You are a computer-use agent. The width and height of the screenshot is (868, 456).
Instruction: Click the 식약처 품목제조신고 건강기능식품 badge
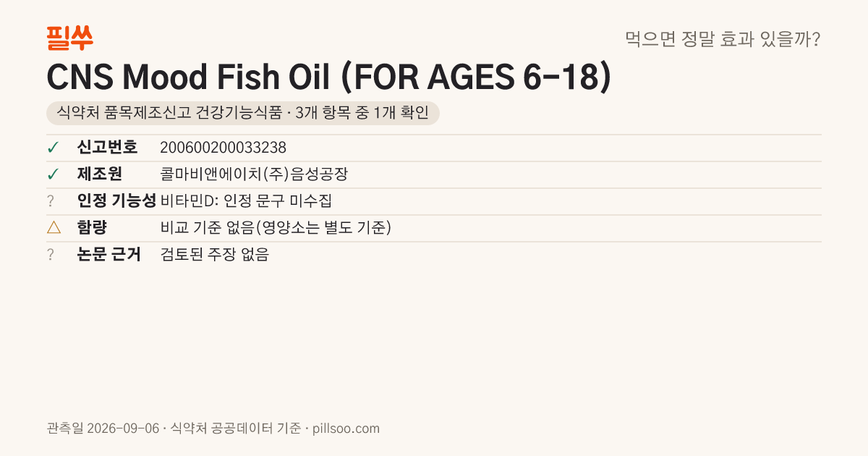tap(242, 113)
